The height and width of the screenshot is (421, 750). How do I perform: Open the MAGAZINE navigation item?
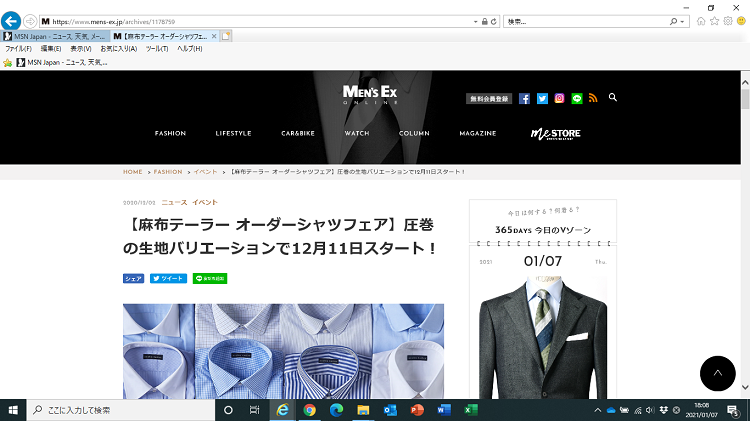point(478,133)
